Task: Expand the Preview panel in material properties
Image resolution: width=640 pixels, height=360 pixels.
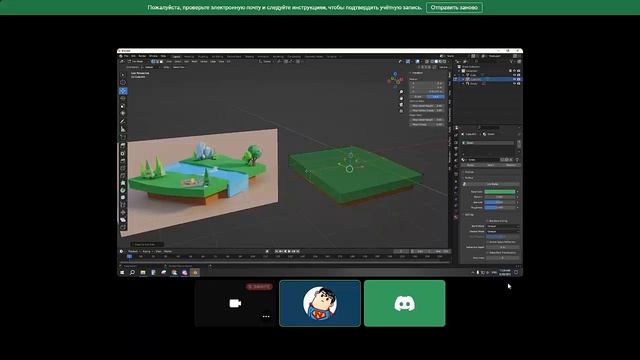Action: coord(468,172)
